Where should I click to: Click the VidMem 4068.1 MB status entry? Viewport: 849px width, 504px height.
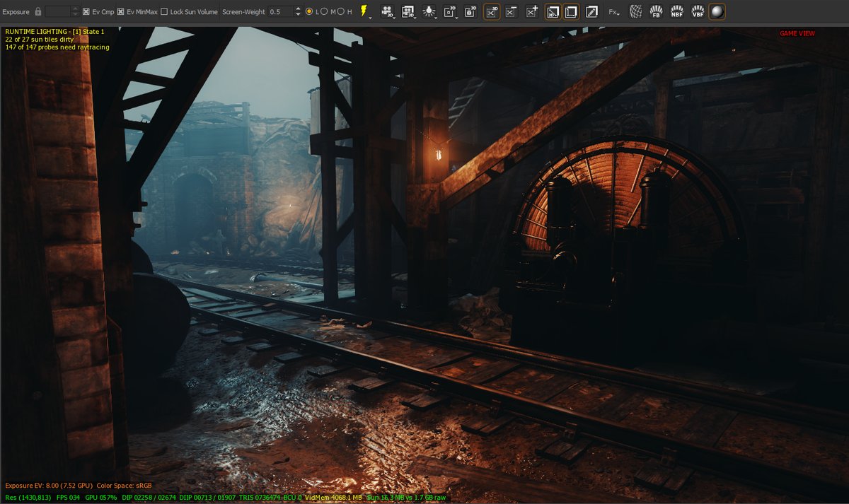point(333,498)
